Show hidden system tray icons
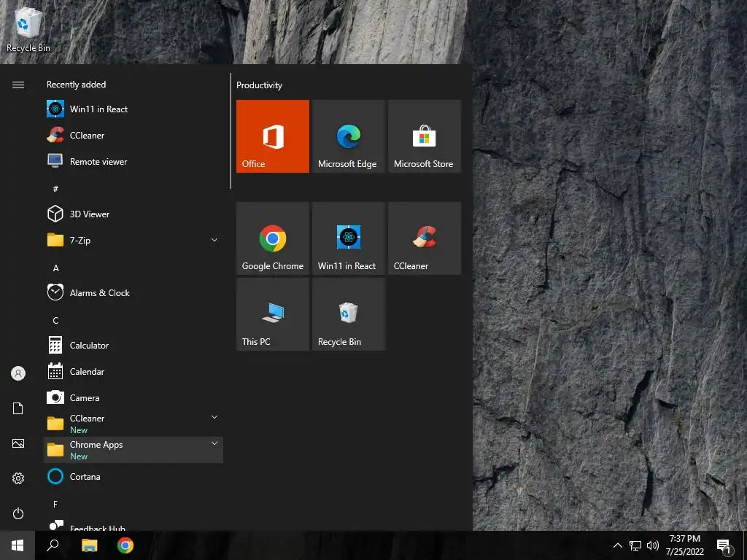This screenshot has height=560, width=747. pos(617,545)
